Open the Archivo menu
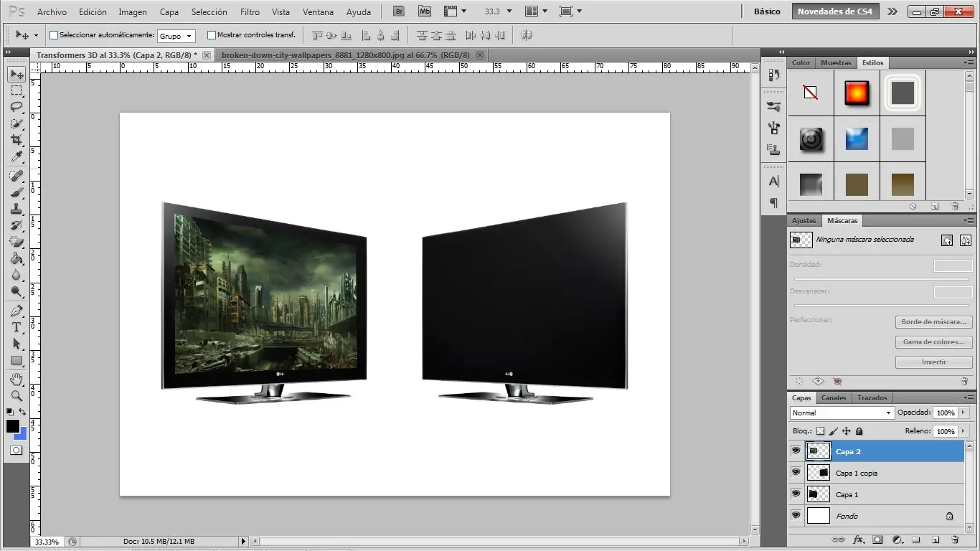 [x=52, y=11]
